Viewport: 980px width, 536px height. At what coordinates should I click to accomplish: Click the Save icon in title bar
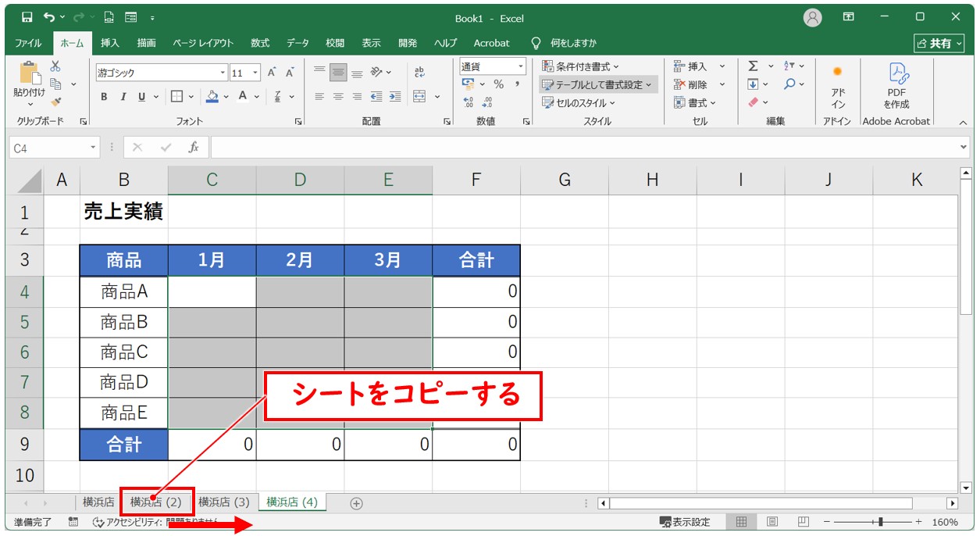pos(27,17)
